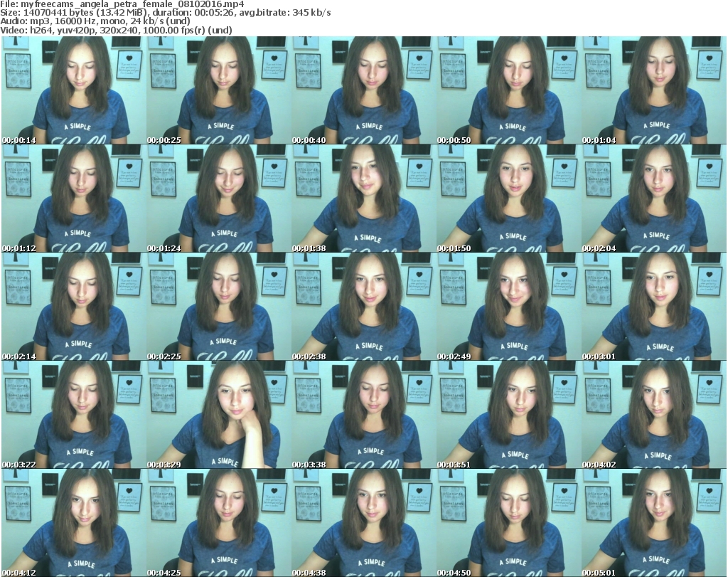This screenshot has height=577, width=728.
Task: Open the thumbnail stamped 00:01:12
Action: click(x=74, y=198)
